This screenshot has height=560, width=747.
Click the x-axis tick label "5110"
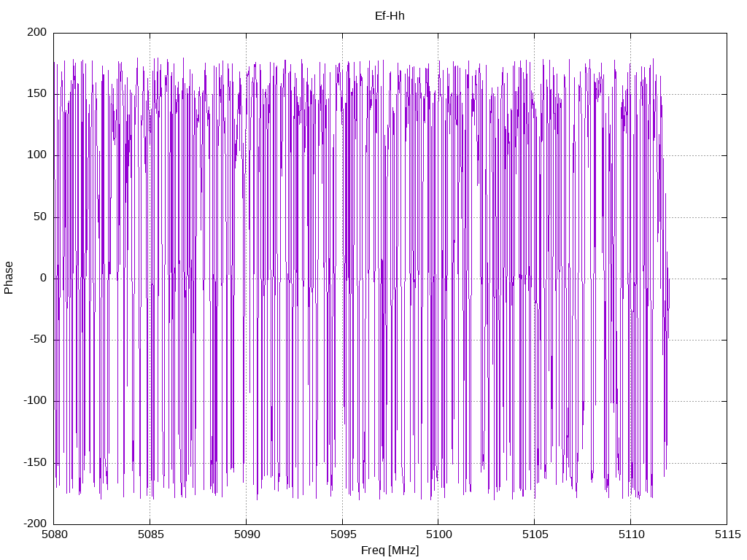[x=632, y=534]
